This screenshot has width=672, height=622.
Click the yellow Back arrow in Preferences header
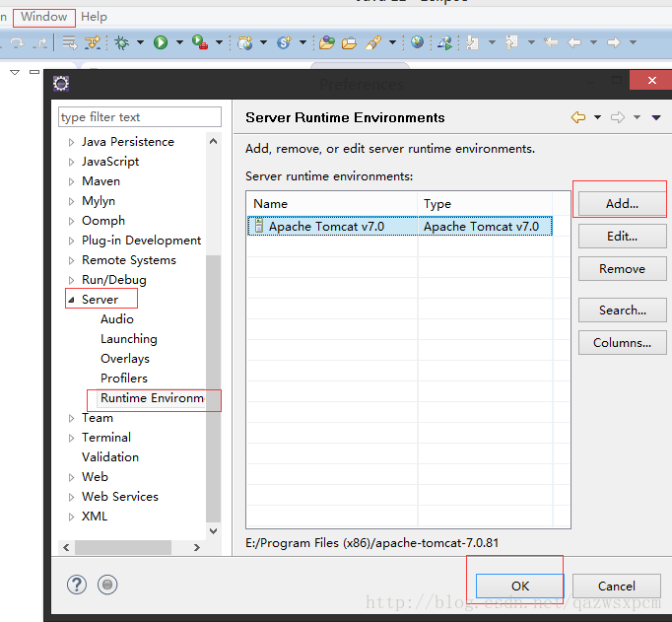click(x=578, y=117)
